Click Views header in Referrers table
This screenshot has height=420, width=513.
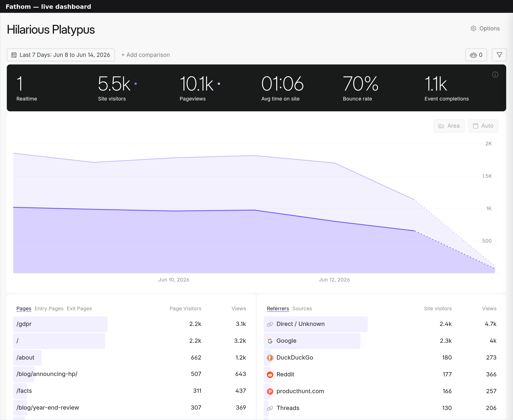pos(489,308)
